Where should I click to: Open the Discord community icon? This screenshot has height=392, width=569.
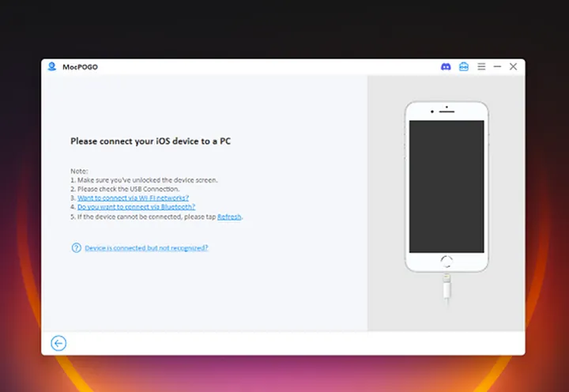(446, 67)
